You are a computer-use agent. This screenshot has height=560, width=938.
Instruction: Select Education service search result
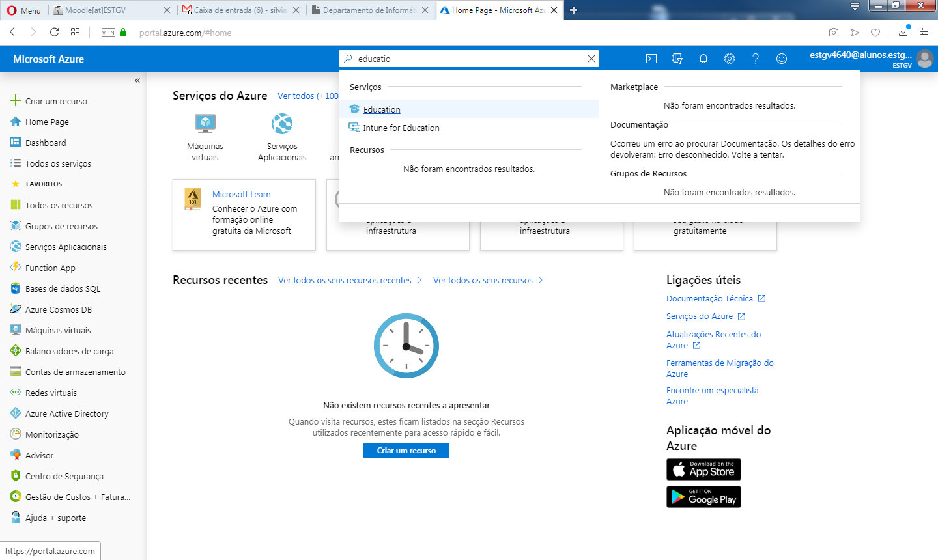pos(469,109)
